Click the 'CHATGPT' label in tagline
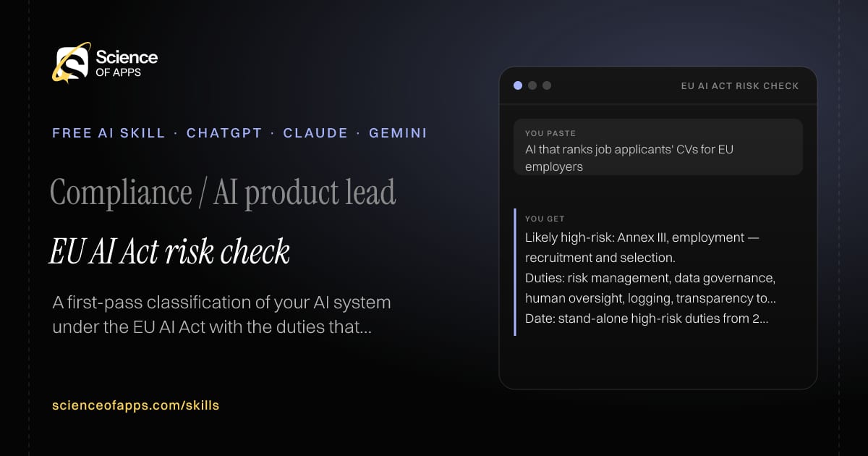 coord(224,133)
